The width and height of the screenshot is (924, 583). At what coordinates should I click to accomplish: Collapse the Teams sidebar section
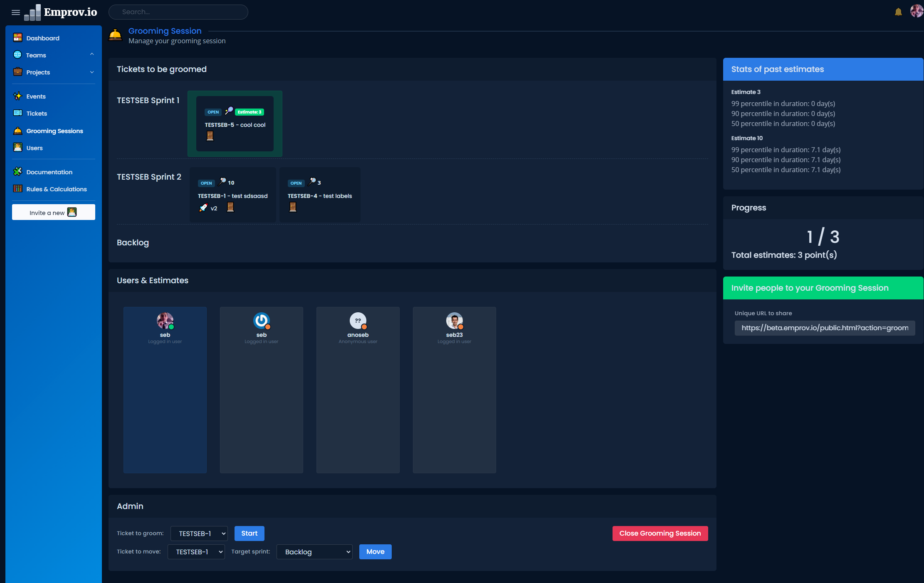[91, 54]
